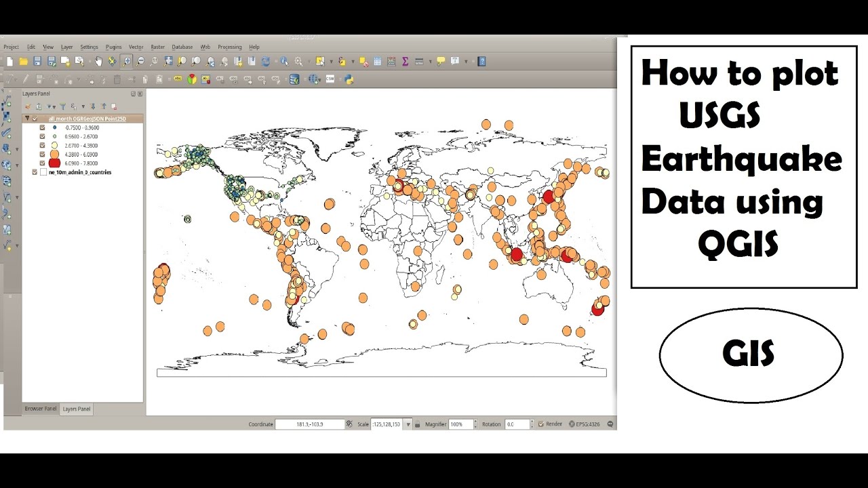Uncheck the -0.7500 - 0.9600 class

(43, 127)
